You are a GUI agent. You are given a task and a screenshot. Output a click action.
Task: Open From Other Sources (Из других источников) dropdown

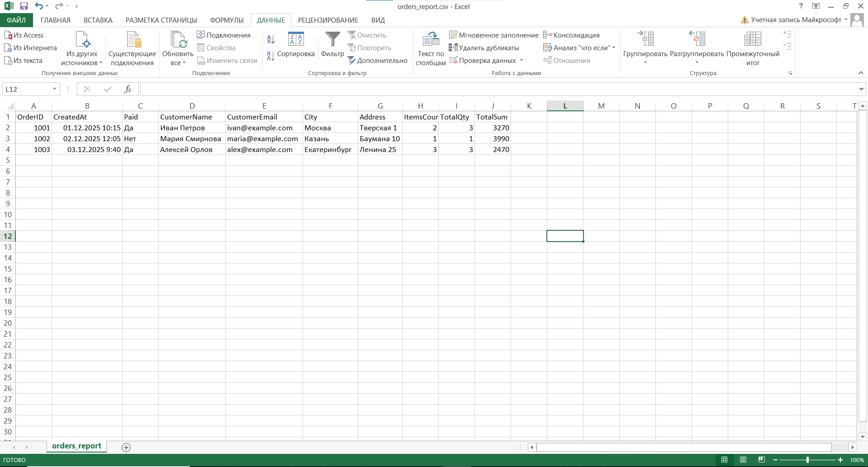[x=82, y=49]
